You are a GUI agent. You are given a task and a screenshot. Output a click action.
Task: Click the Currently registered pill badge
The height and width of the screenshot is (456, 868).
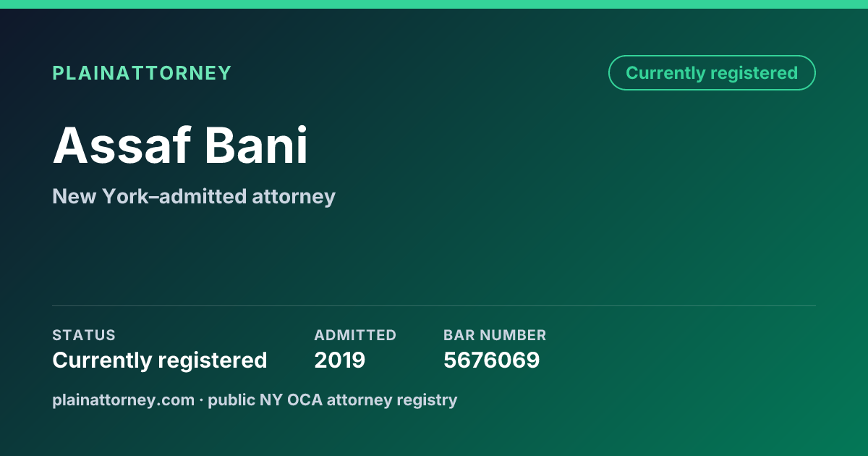click(712, 73)
